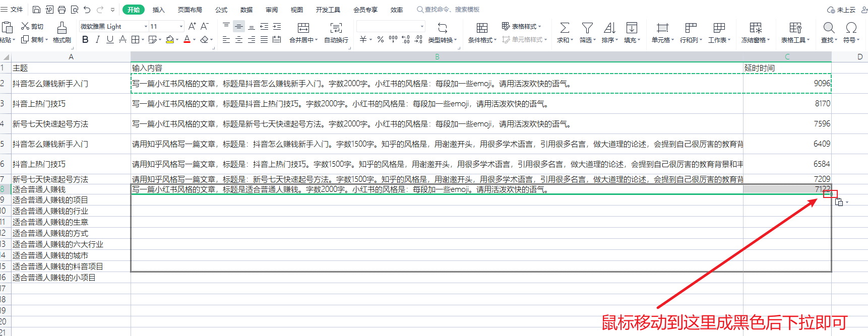The image size is (868, 336).
Task: Click the 单元格 cell button
Action: (x=663, y=32)
